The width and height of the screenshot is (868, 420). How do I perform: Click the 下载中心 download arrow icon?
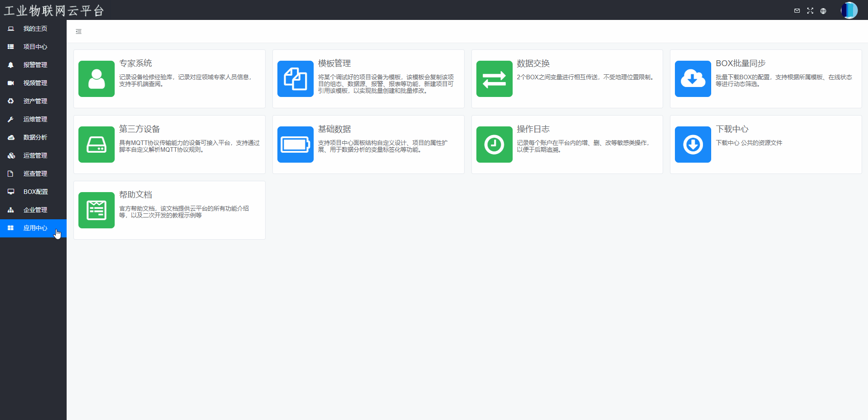pos(693,145)
